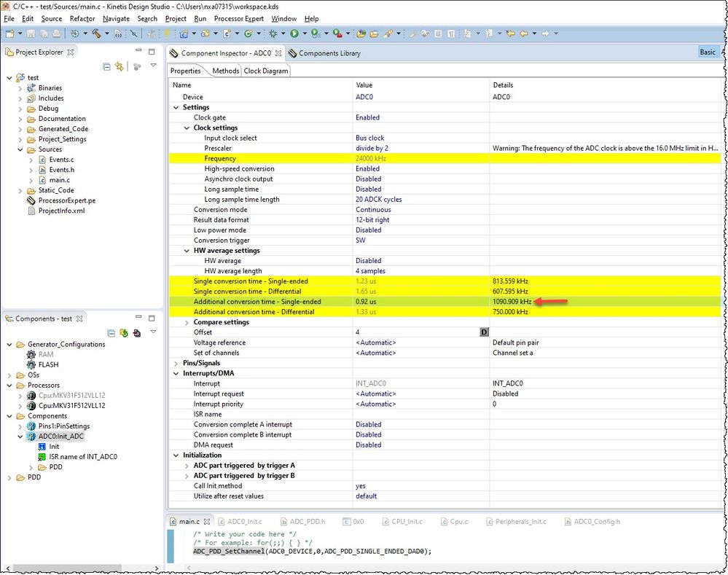728x575 pixels.
Task: Open Components view menu triangle
Action: point(153,332)
